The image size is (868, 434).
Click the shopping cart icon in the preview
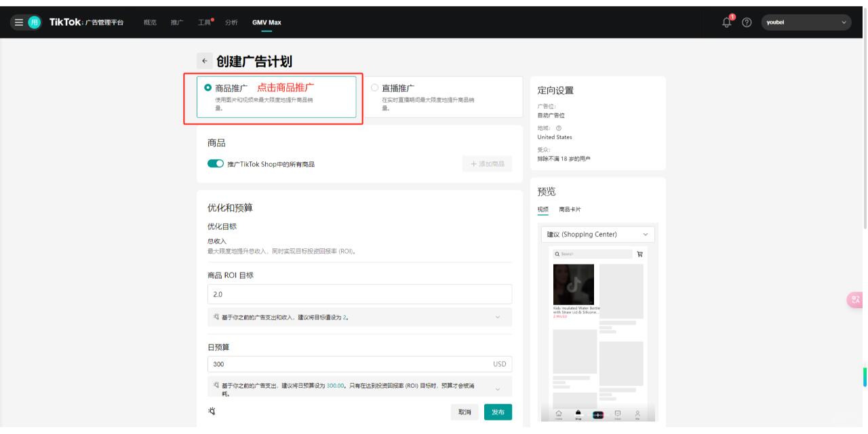click(x=639, y=254)
